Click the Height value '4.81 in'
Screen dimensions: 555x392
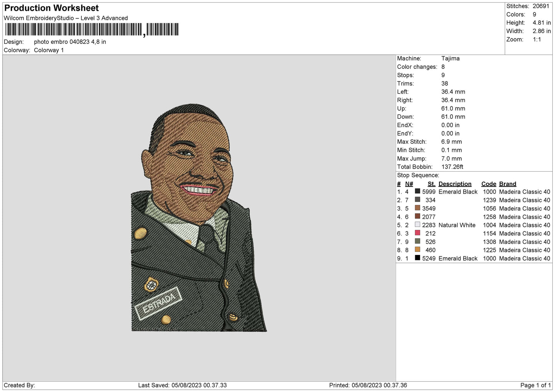pyautogui.click(x=542, y=23)
